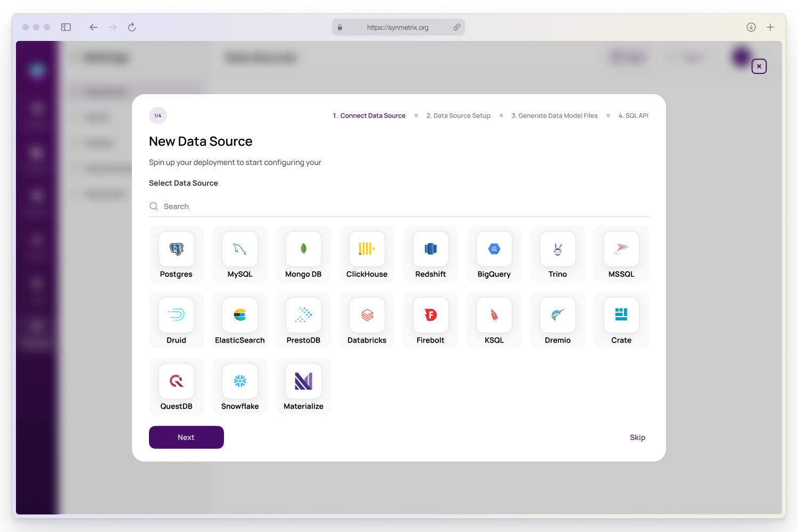The image size is (798, 532).
Task: Select the MSSQL icon
Action: tap(621, 249)
